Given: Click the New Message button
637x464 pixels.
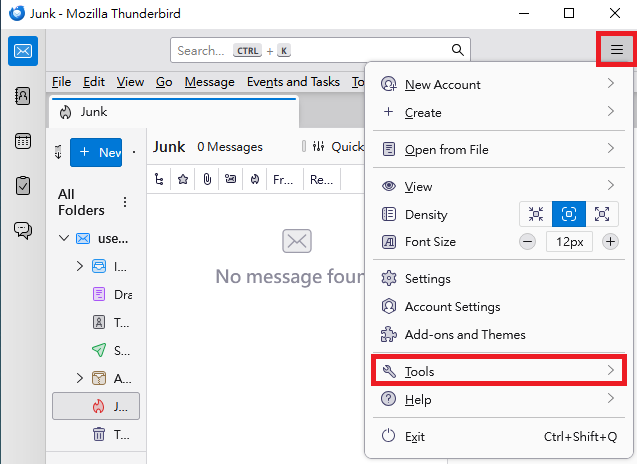Looking at the screenshot, I should [x=96, y=152].
